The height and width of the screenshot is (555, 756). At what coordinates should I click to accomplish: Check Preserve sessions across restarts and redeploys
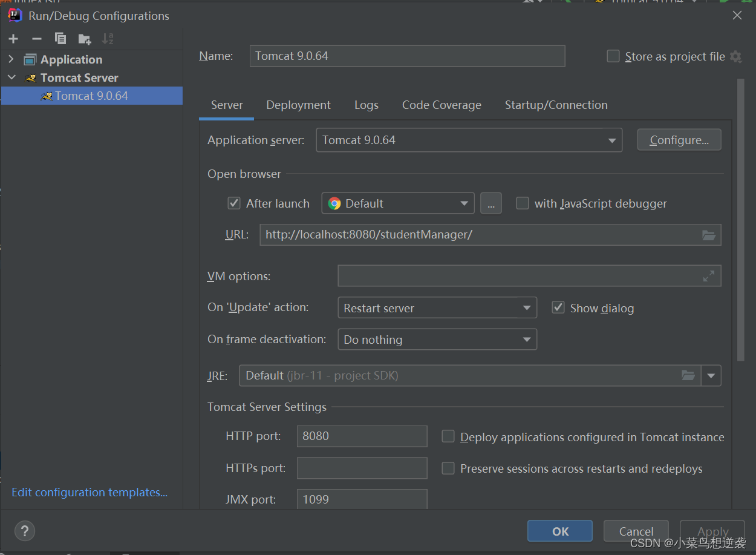pos(448,468)
